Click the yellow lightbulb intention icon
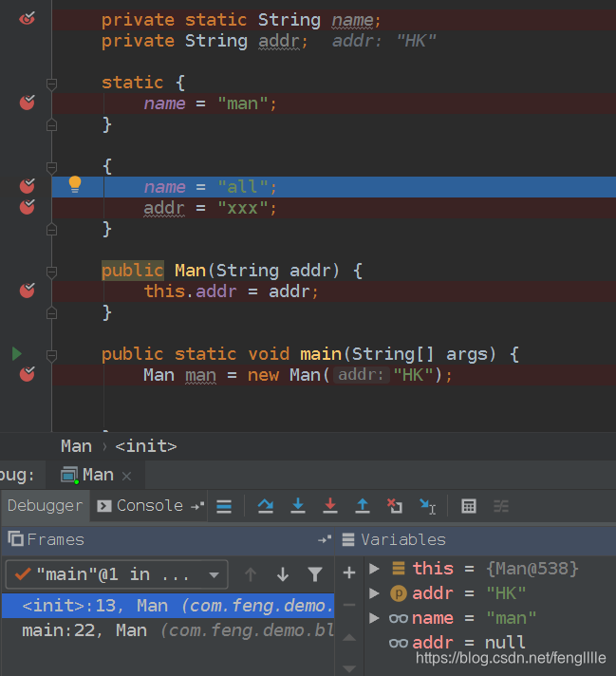 (x=75, y=184)
